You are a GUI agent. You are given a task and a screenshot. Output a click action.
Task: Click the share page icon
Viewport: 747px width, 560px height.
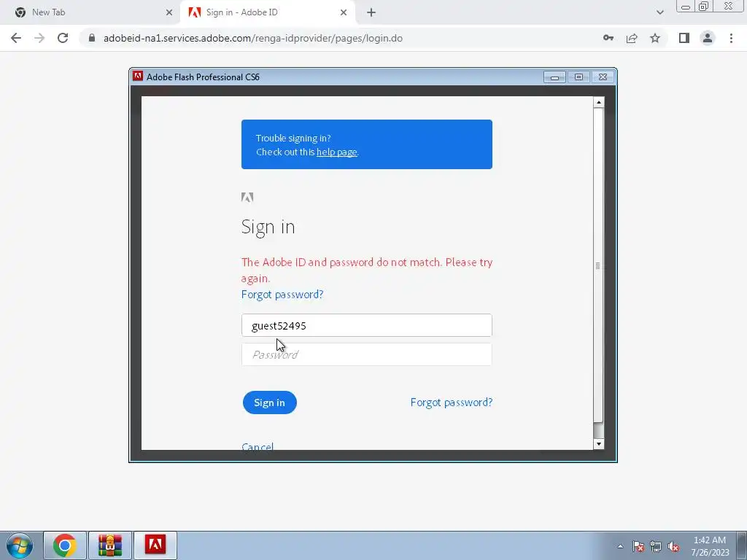(x=632, y=38)
